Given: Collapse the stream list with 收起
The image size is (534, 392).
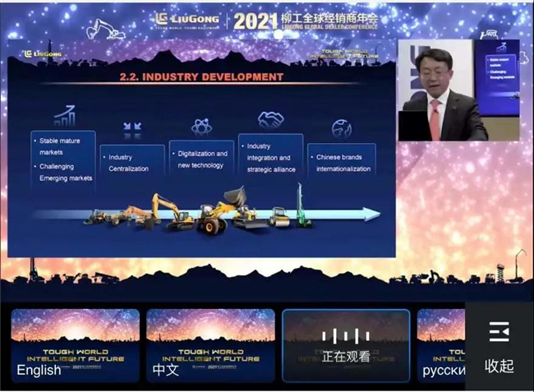Looking at the screenshot, I should click(499, 367).
